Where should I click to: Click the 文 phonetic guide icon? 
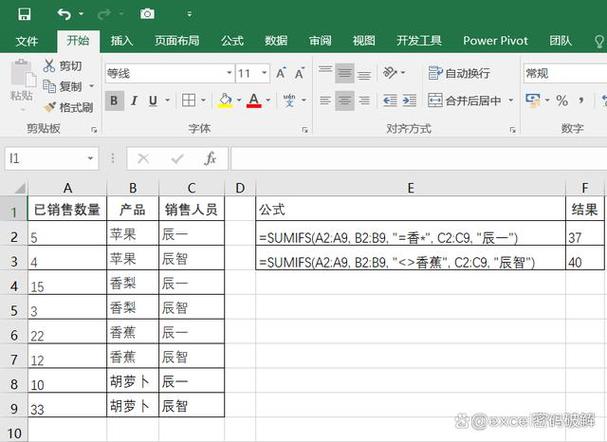point(290,101)
